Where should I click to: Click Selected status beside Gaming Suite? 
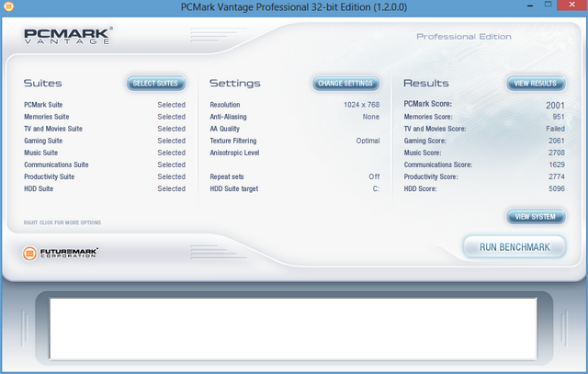pos(172,141)
